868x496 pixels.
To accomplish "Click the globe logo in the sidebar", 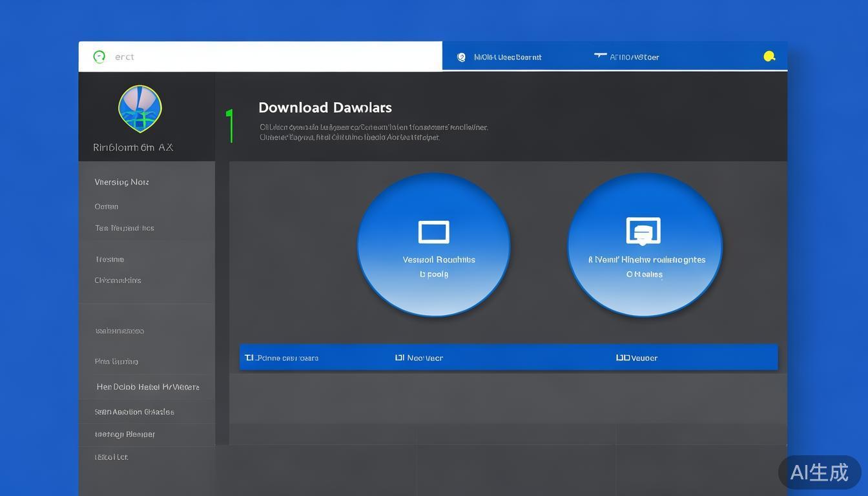I will pos(140,108).
